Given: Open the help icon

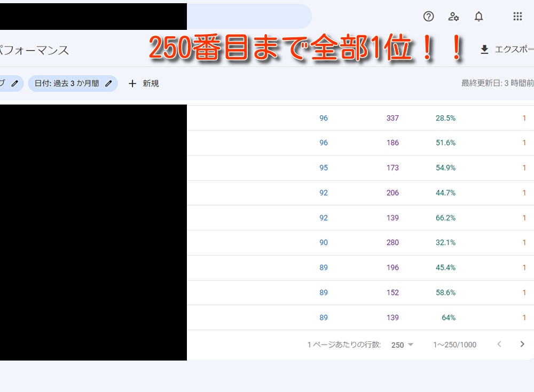Looking at the screenshot, I should 428,17.
